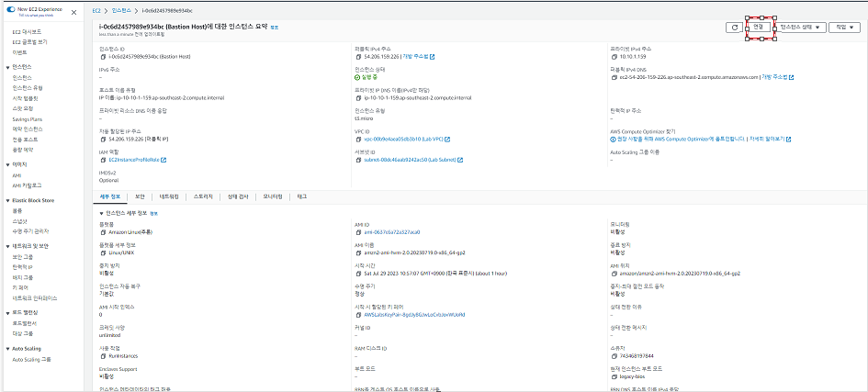This screenshot has height=392, width=868.
Task: Copy the auto-assigned IP address 54.206.159.226
Action: pos(103,140)
